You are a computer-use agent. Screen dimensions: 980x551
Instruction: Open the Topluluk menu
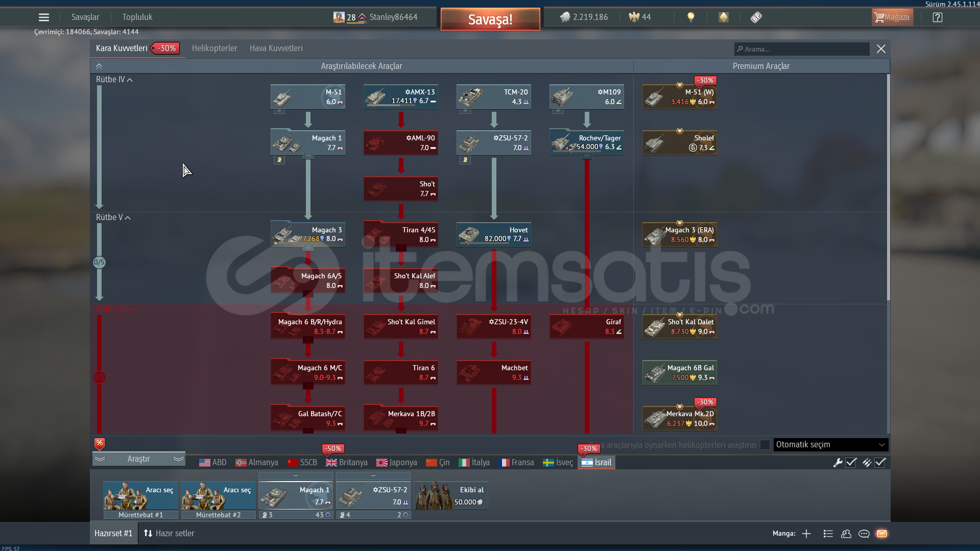[x=137, y=17]
